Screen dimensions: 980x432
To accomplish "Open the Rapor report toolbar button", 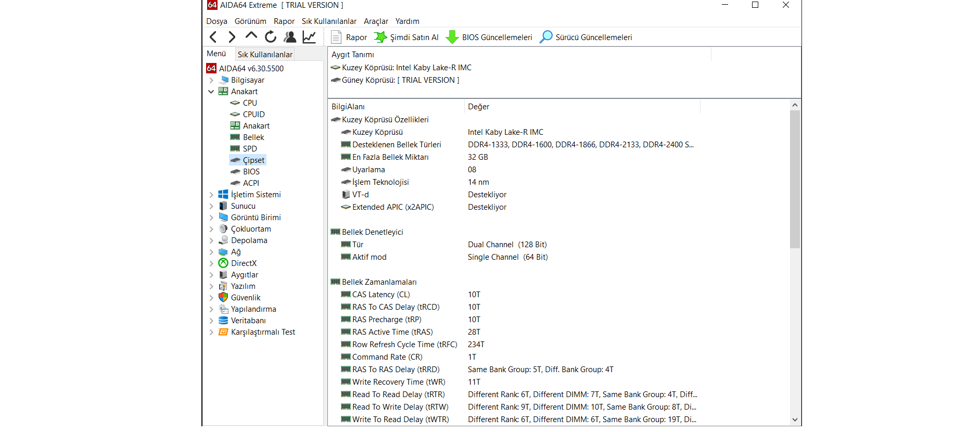I will pos(349,37).
